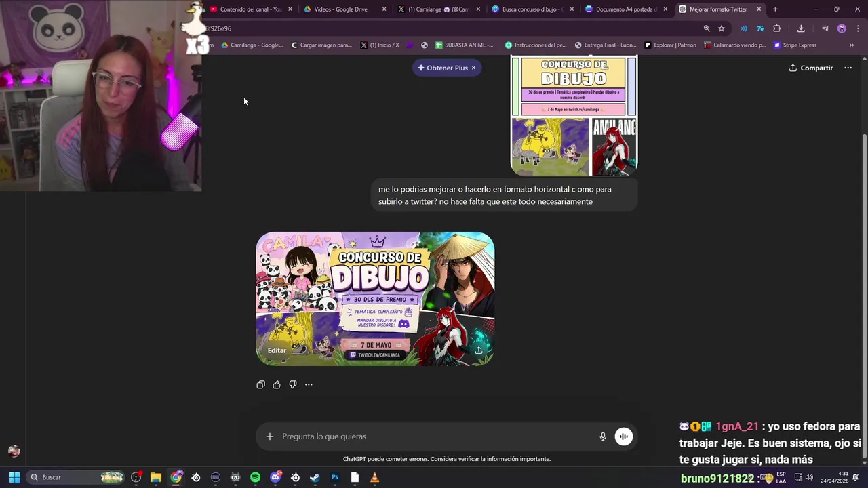Viewport: 868px width, 488px height.
Task: Copy the ChatGPT response
Action: 260,384
